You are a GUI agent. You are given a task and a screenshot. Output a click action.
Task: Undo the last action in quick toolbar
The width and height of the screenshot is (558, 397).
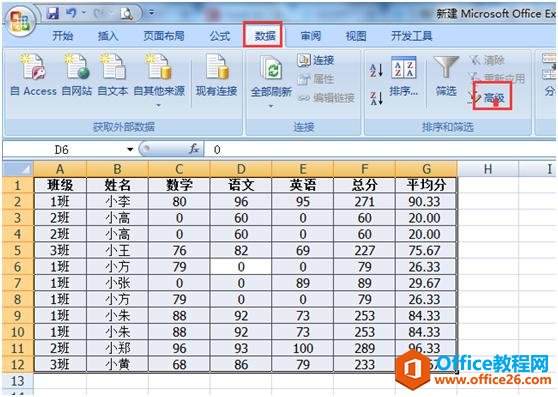71,14
